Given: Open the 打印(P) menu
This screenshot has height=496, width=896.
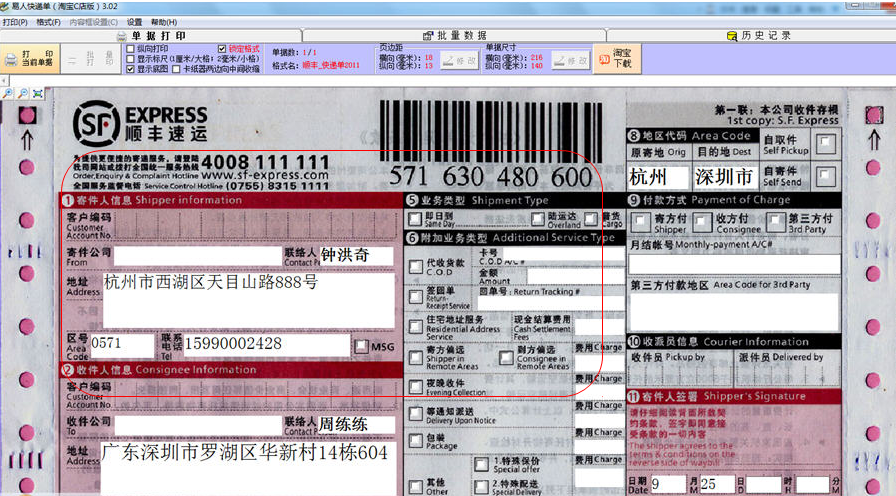Looking at the screenshot, I should 15,22.
